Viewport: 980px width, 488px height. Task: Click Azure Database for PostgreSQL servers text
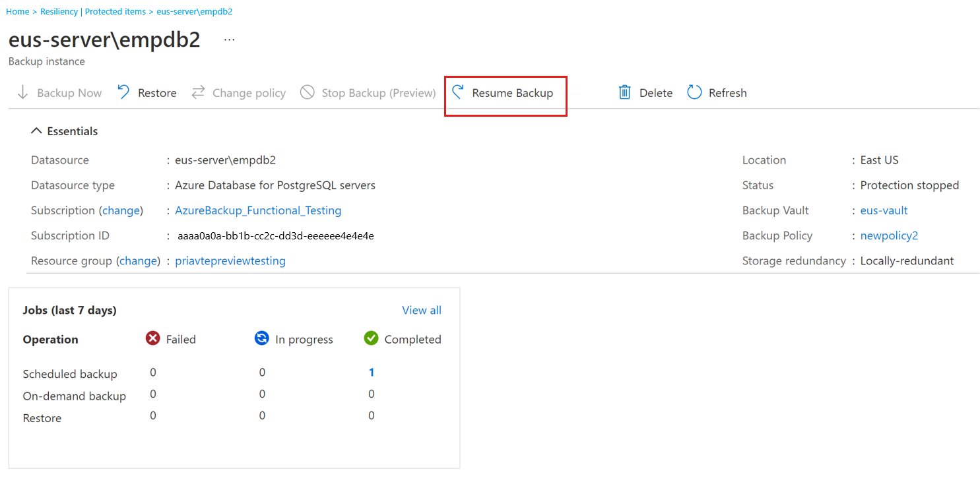275,185
